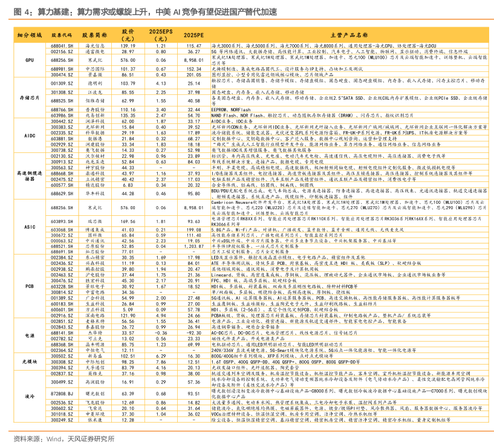Click the share price 169.56
The width and height of the screenshot is (494, 448).
point(128,221)
